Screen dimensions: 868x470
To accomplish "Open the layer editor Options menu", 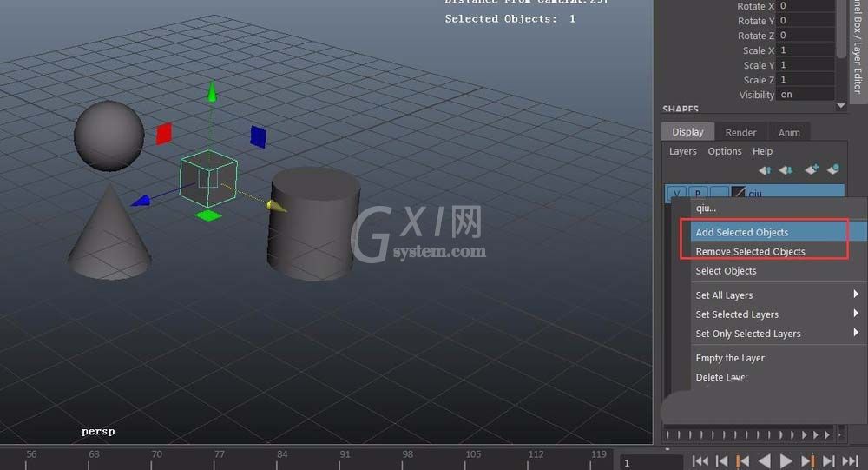I will (x=724, y=151).
